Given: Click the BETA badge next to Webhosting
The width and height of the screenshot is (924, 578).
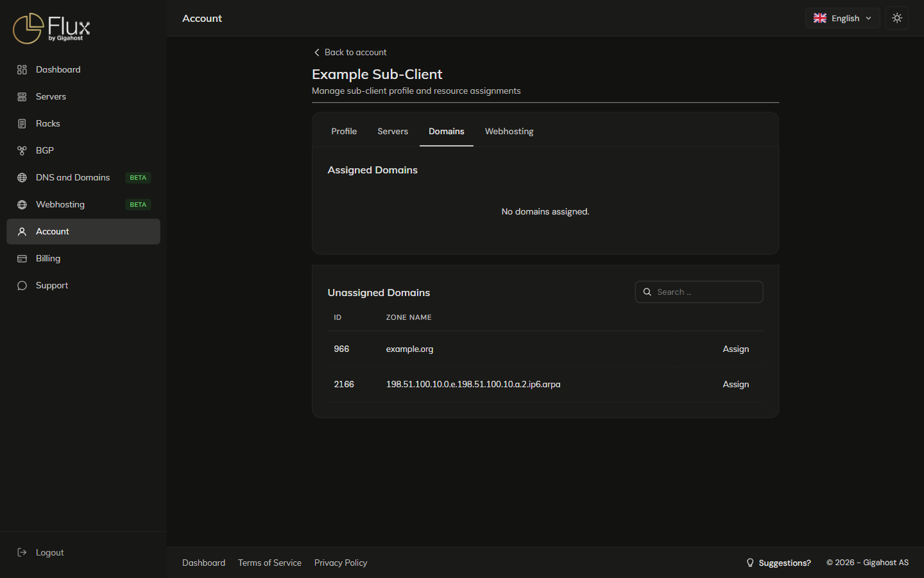Looking at the screenshot, I should tap(138, 204).
